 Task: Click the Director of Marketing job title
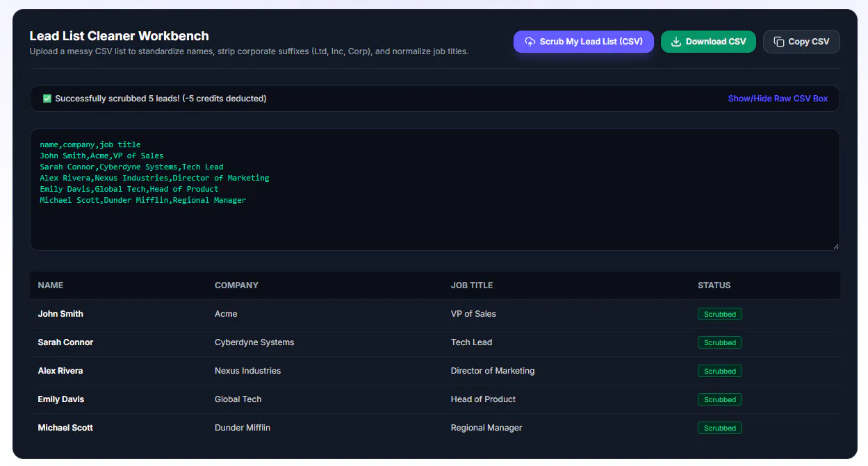click(493, 371)
